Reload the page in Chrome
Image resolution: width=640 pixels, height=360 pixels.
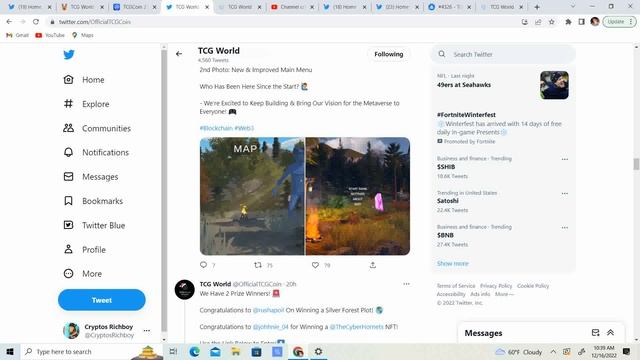(x=36, y=22)
